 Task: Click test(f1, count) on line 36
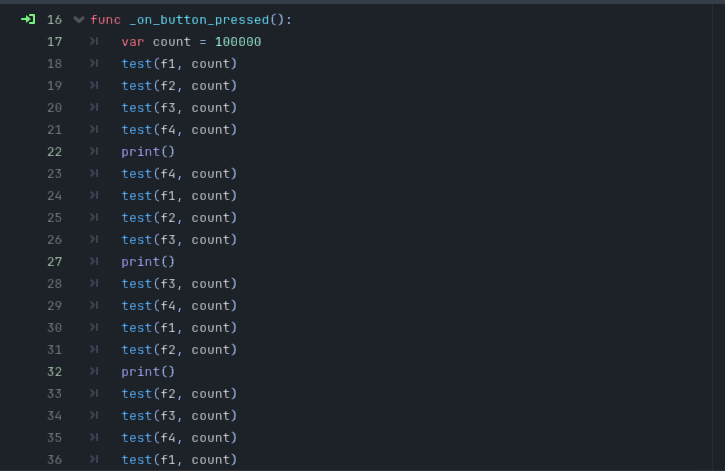point(179,460)
